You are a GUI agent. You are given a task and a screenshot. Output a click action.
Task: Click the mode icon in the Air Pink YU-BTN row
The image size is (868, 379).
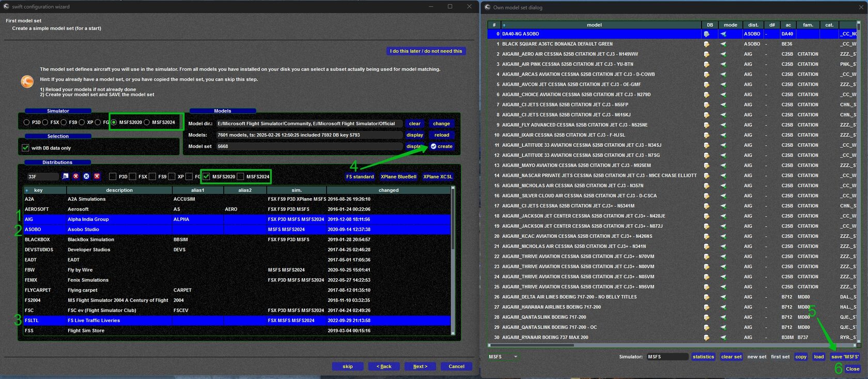click(723, 64)
